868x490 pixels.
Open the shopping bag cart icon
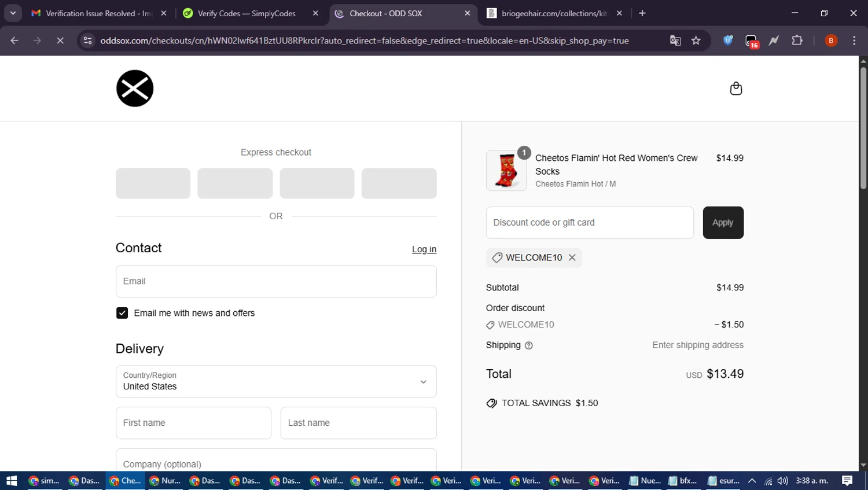point(735,89)
